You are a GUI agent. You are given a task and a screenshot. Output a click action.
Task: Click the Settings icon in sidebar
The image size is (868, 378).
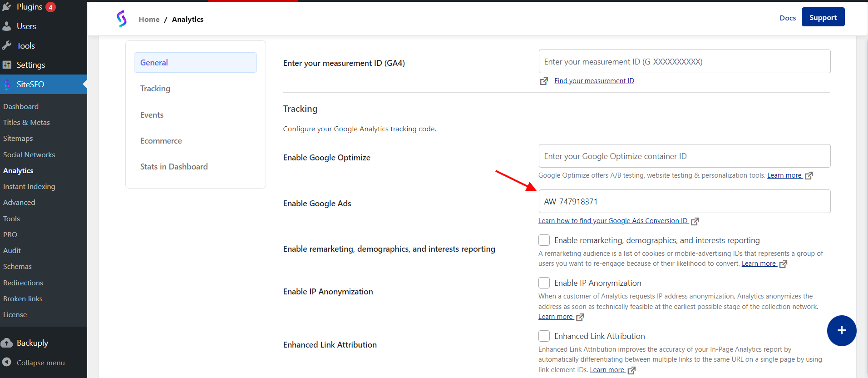tap(7, 65)
